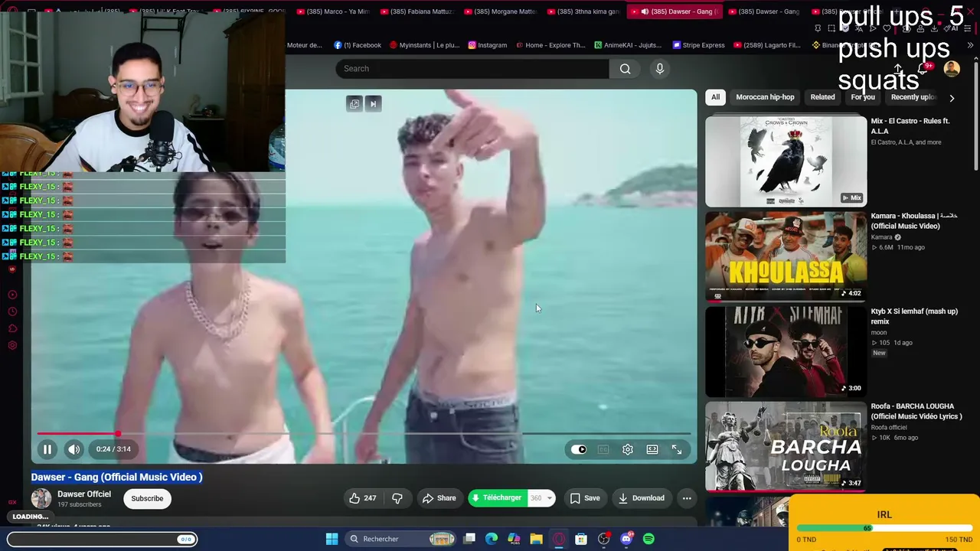Share the Dawser Gang video
The height and width of the screenshot is (551, 980).
click(x=439, y=498)
